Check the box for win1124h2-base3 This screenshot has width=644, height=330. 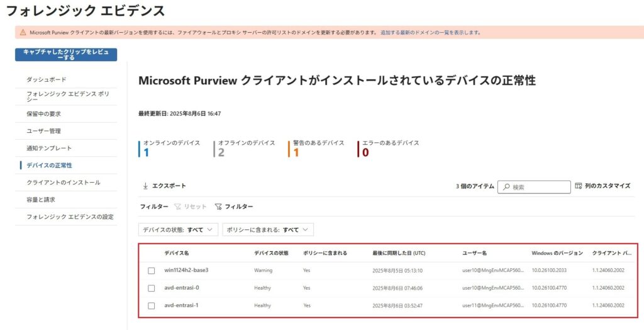(152, 271)
